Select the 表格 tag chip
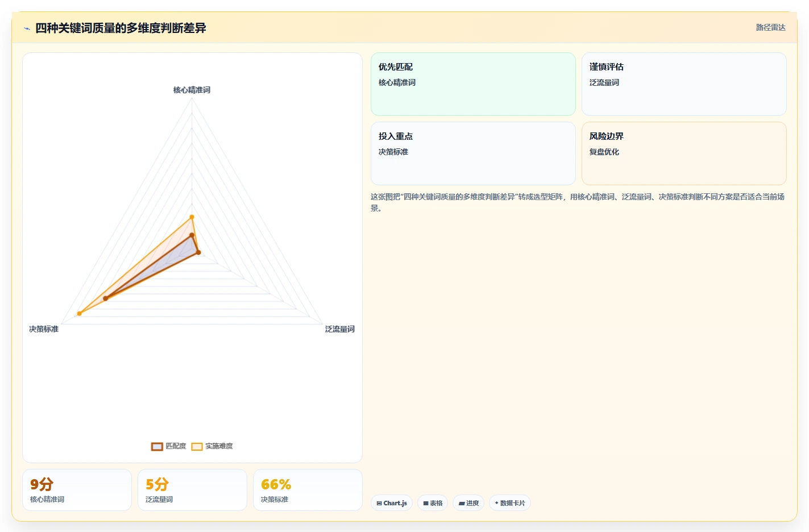Screen dimensions: 809x532 (x=433, y=503)
